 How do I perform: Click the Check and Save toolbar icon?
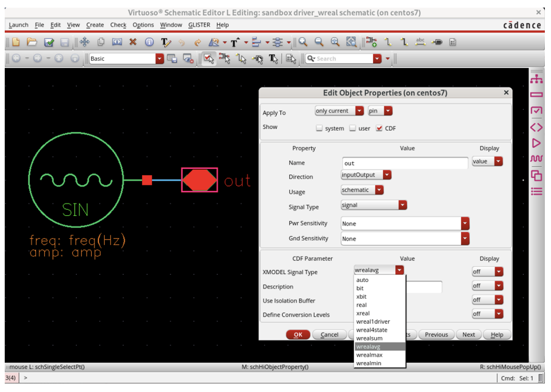[49, 43]
